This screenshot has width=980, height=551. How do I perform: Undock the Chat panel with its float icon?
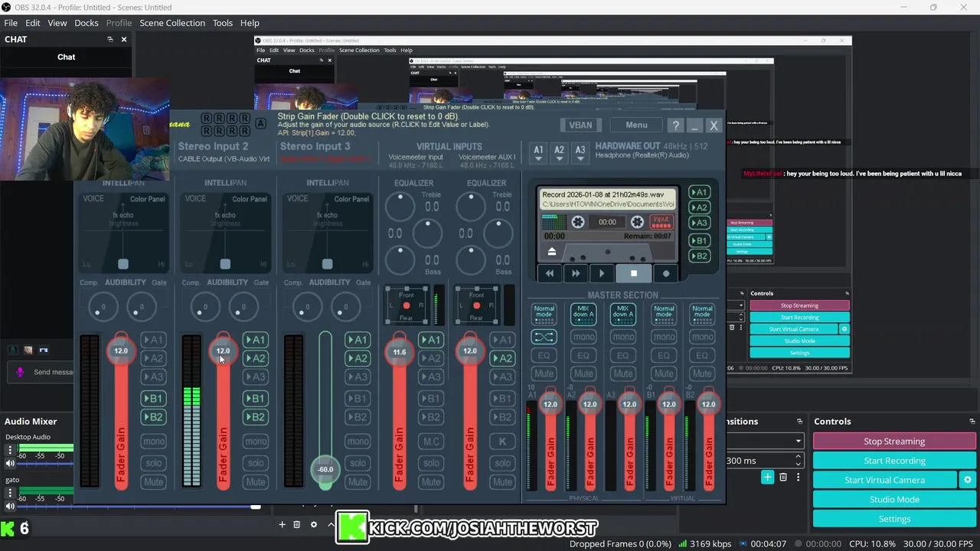point(110,39)
